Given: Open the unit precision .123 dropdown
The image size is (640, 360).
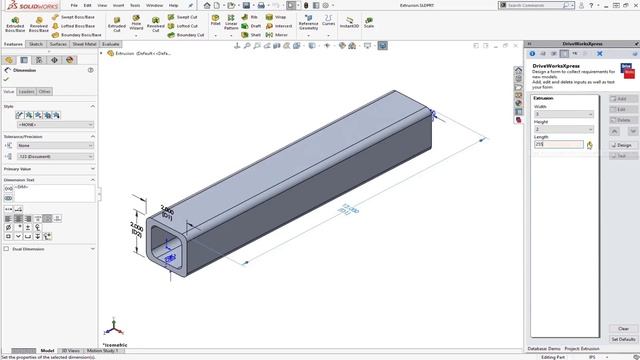Looking at the screenshot, I should click(56, 157).
